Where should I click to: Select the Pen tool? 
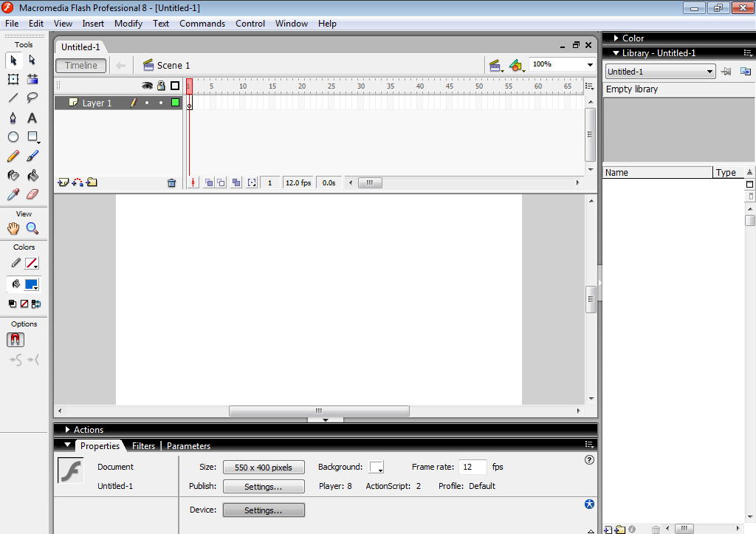13,117
